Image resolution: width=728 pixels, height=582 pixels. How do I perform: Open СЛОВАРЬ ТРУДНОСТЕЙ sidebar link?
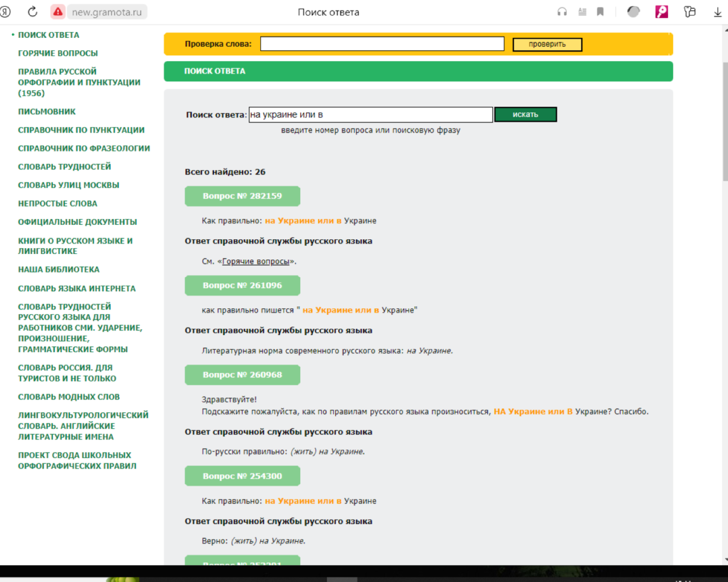64,167
